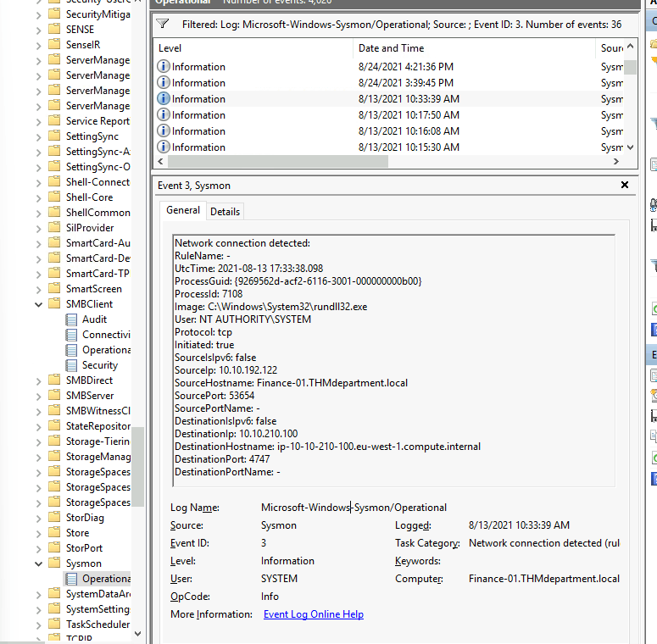This screenshot has height=644, width=657.
Task: Click the filter funnel icon
Action: pos(163,24)
